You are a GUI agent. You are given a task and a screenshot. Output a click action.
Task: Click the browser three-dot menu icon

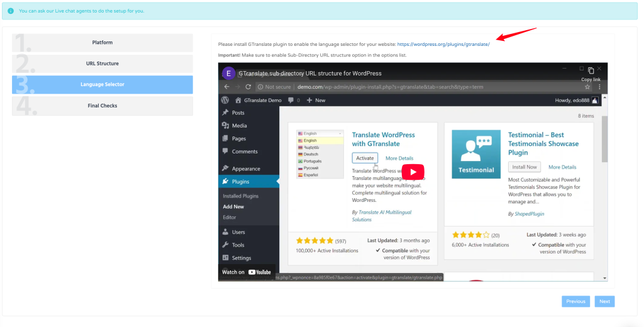click(599, 87)
